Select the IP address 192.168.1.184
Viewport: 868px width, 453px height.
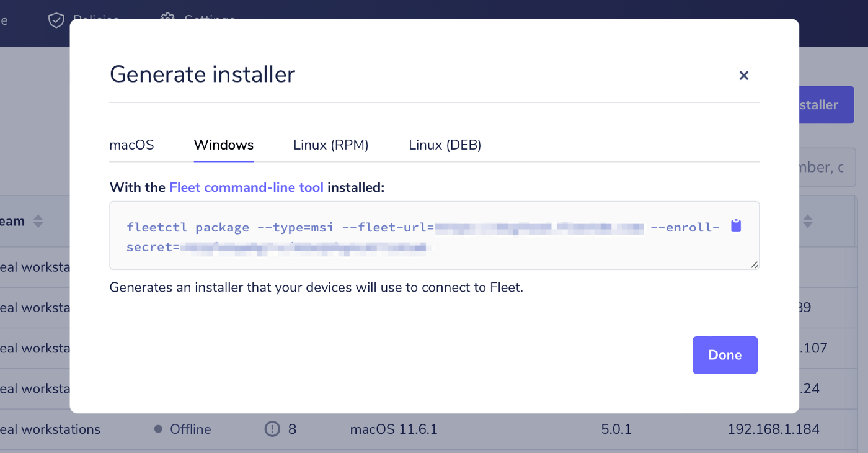[774, 429]
